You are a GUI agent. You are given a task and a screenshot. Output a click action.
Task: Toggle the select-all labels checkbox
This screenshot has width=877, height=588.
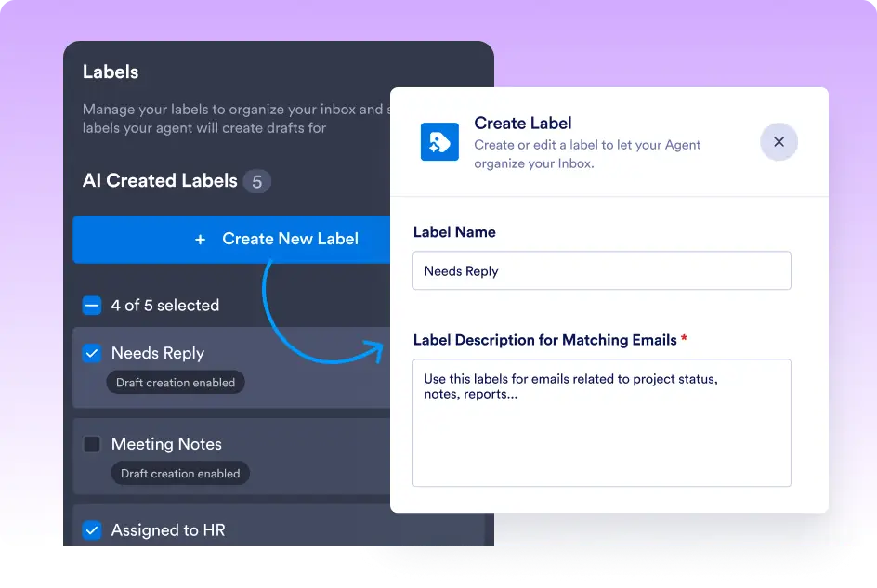click(92, 306)
